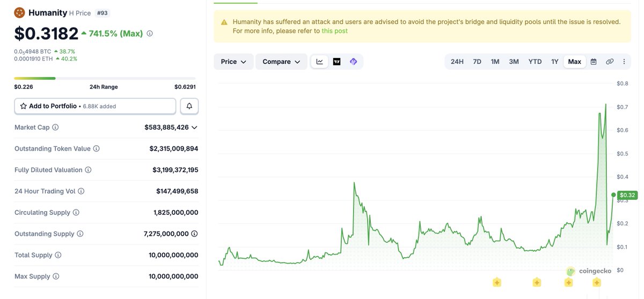Select the 24H time range

pyautogui.click(x=457, y=62)
